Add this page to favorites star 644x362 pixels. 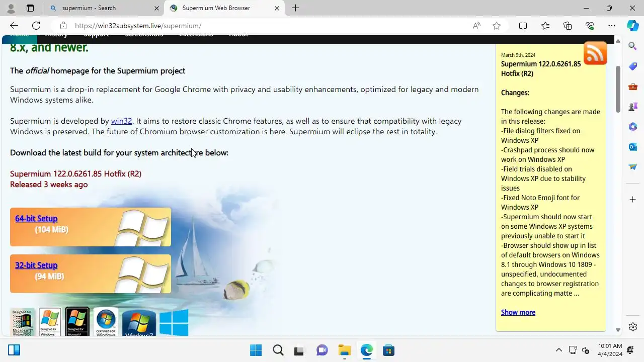click(x=497, y=26)
